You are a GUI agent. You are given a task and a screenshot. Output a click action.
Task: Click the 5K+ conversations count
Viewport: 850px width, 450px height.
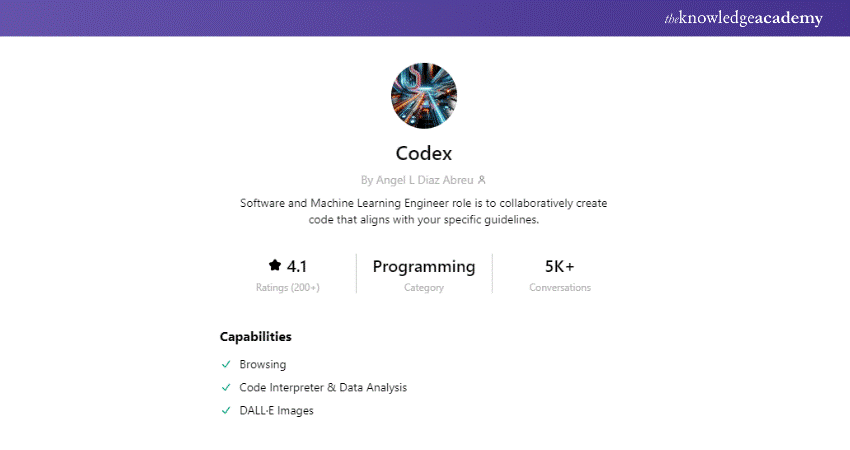[560, 266]
